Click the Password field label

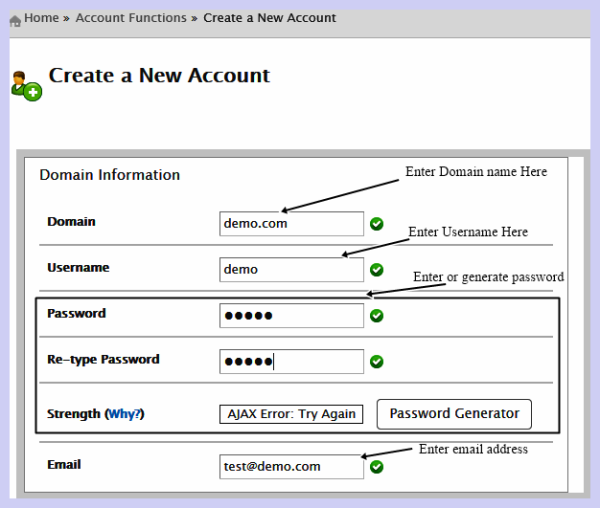point(77,313)
